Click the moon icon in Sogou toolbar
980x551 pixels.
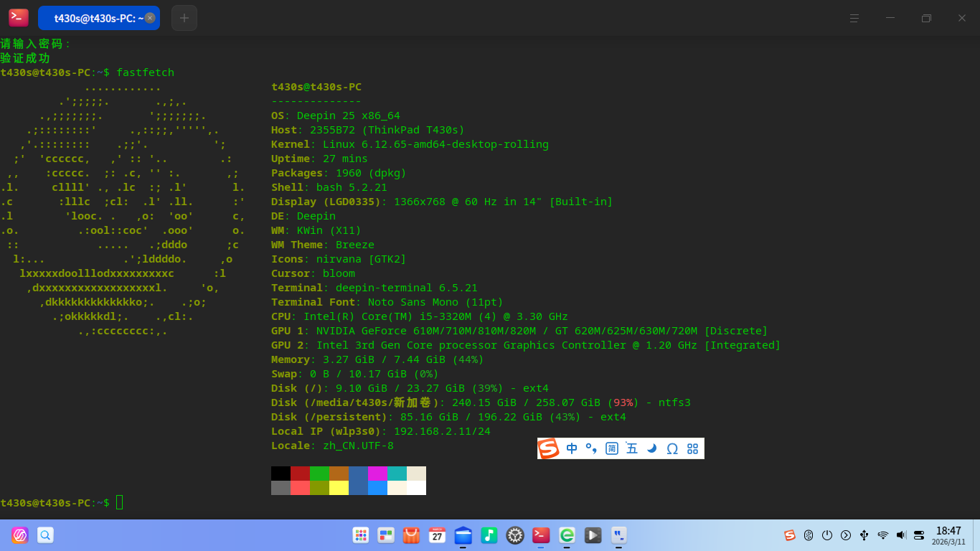[x=651, y=448]
